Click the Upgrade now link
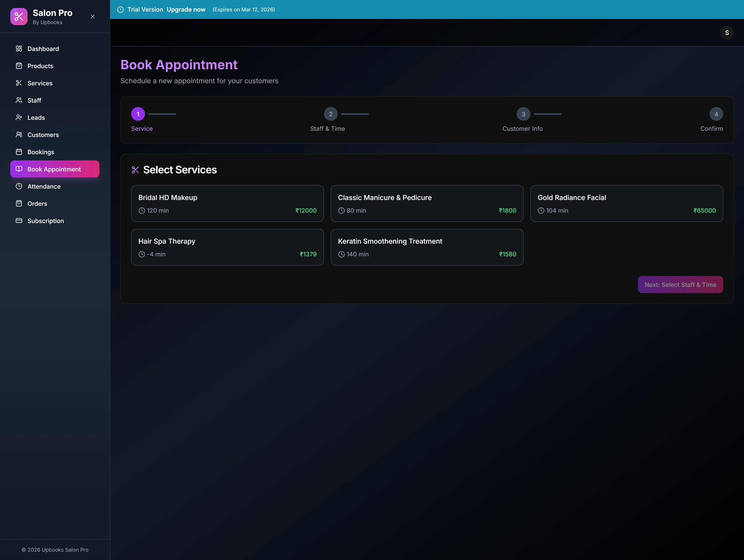744x560 pixels. tap(186, 9)
